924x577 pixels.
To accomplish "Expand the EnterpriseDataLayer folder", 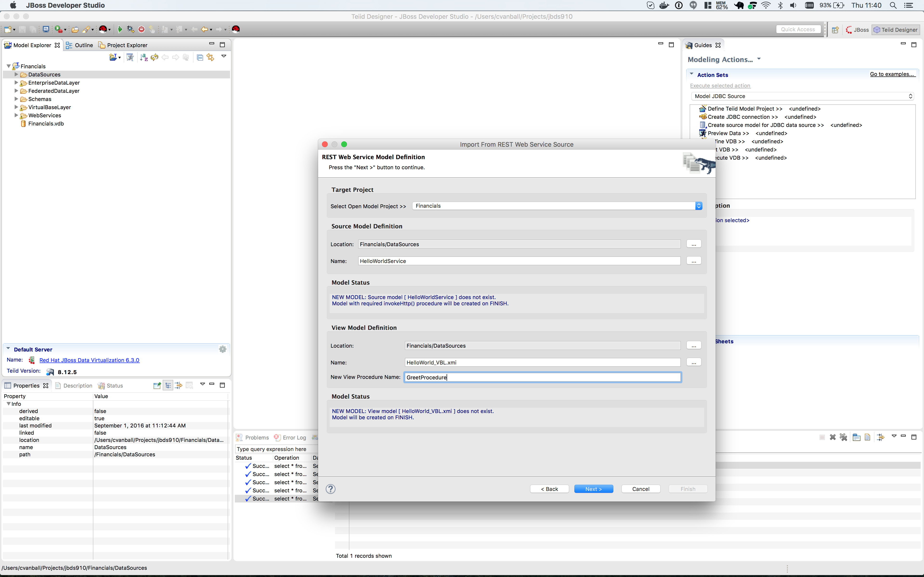I will pos(16,83).
